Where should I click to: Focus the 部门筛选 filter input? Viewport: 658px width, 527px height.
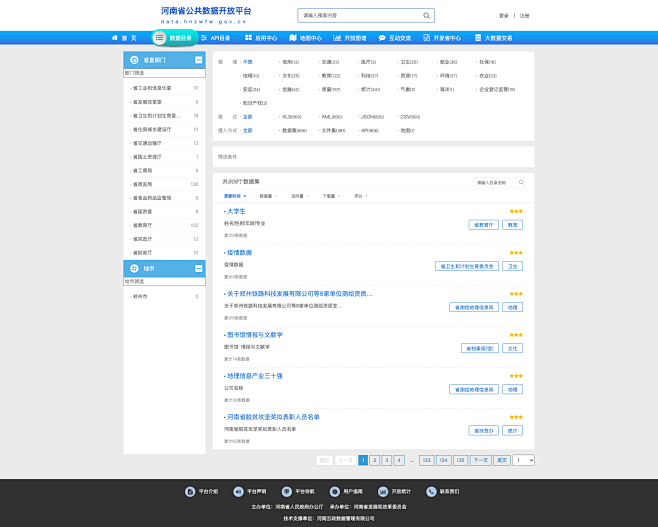pos(164,73)
